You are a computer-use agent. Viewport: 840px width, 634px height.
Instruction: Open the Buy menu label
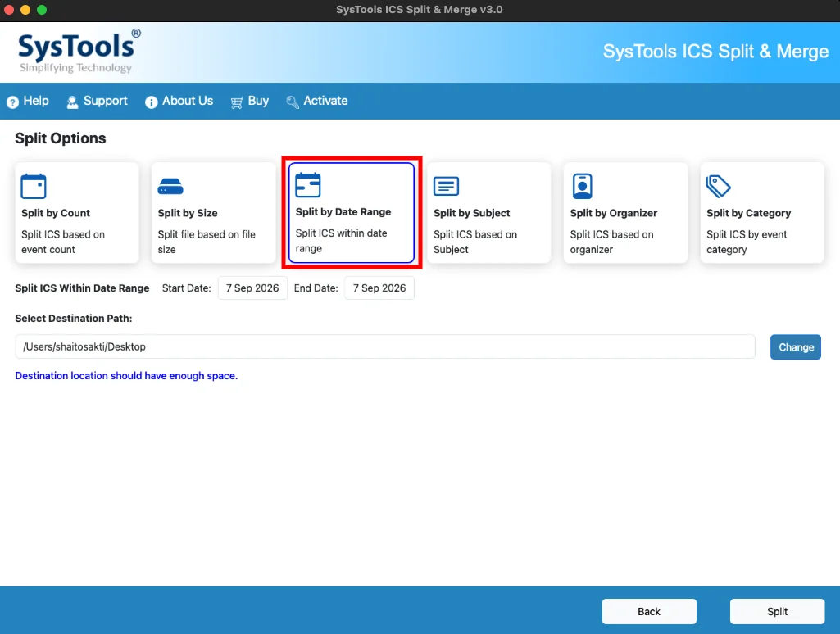pos(258,101)
